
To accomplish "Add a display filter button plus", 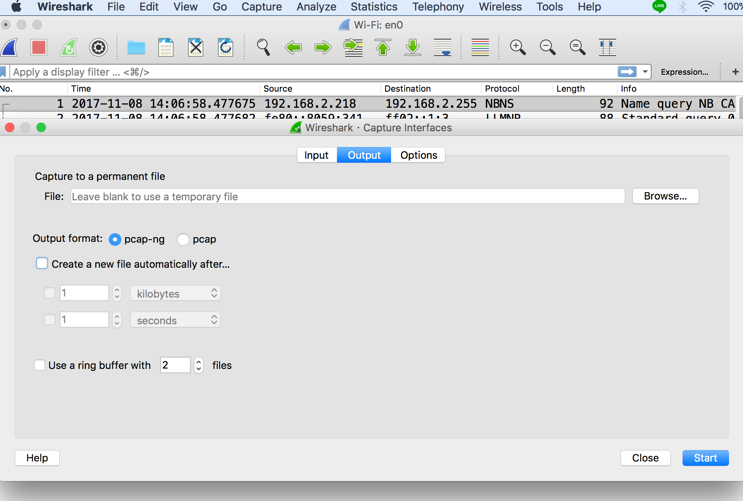I will (735, 72).
